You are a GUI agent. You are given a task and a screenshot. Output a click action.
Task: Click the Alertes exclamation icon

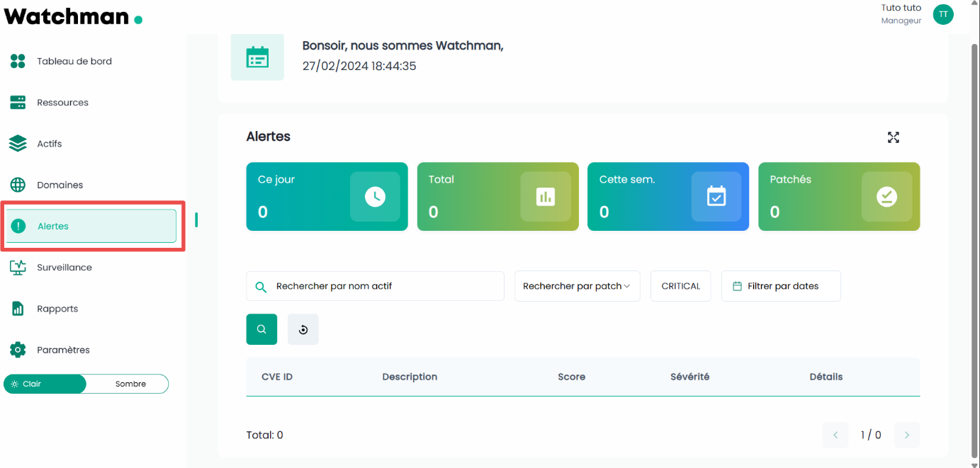[x=19, y=227]
